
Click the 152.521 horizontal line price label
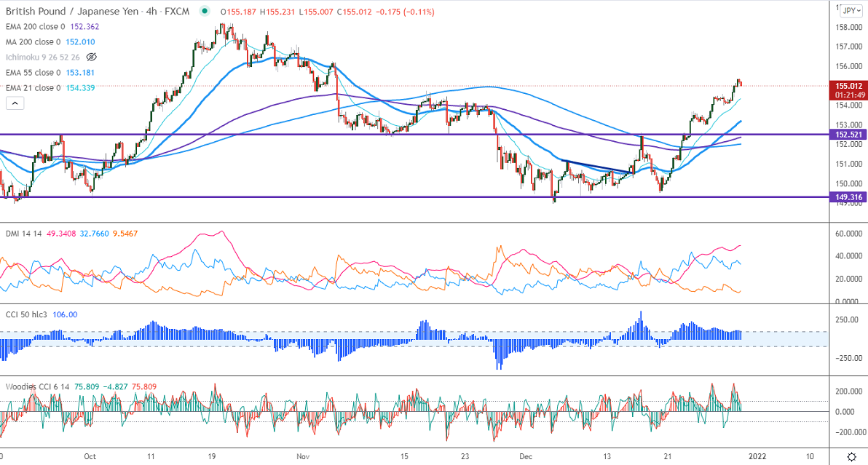[x=848, y=135]
